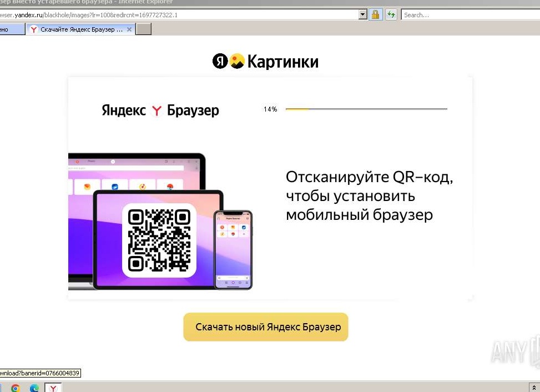Click the yandex.ru URL address field

coord(178,15)
